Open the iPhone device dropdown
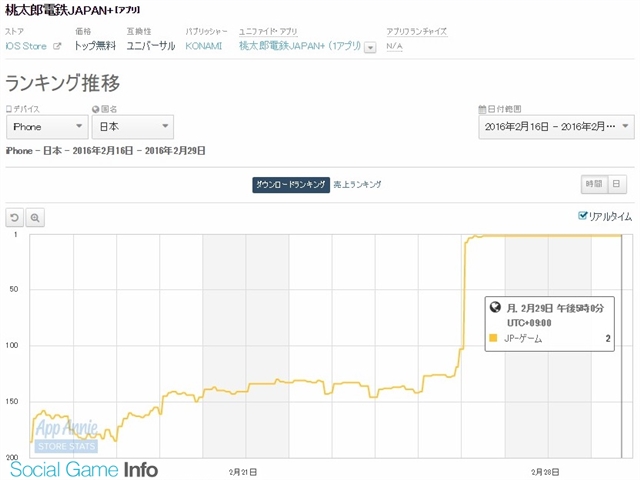The width and height of the screenshot is (640, 480). 47,127
